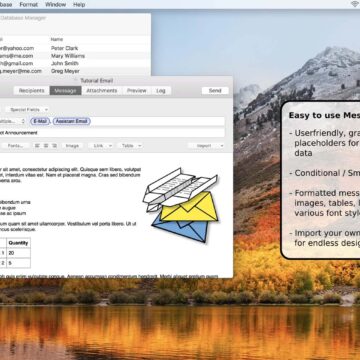Insert an image with Image button
This screenshot has width=360, height=360.
click(x=72, y=146)
